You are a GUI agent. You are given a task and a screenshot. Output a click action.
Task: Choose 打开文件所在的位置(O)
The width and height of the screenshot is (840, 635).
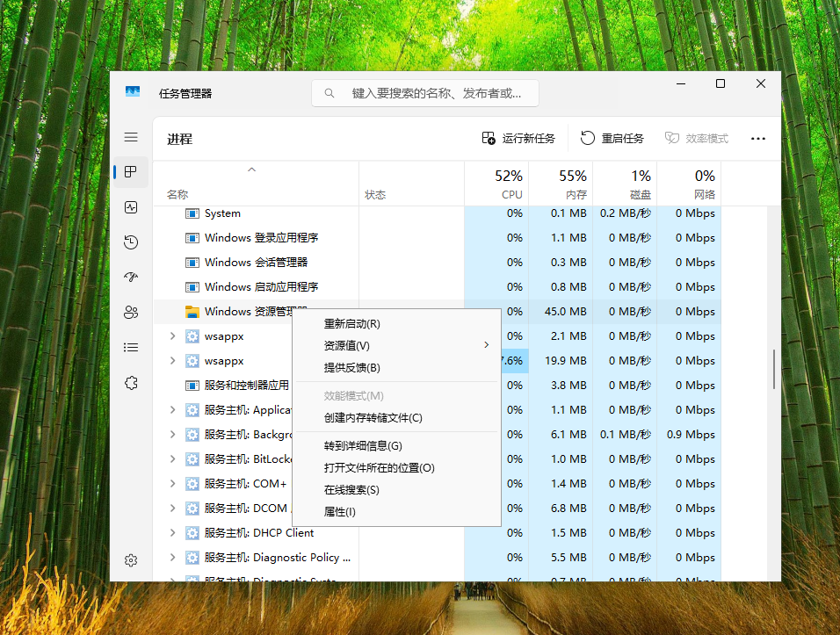396,468
